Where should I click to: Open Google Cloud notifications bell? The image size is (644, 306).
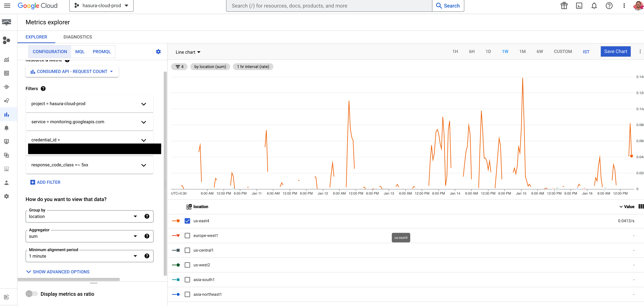pos(594,5)
